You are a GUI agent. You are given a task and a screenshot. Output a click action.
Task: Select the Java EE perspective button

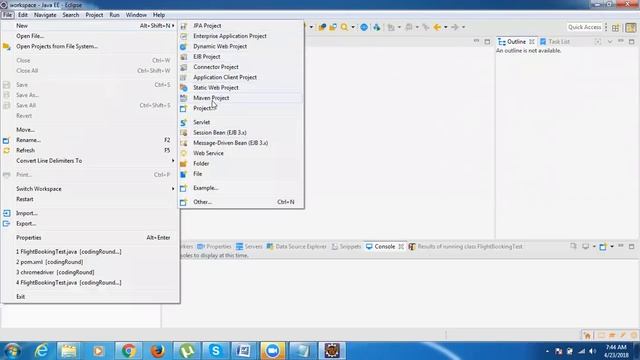[x=631, y=28]
